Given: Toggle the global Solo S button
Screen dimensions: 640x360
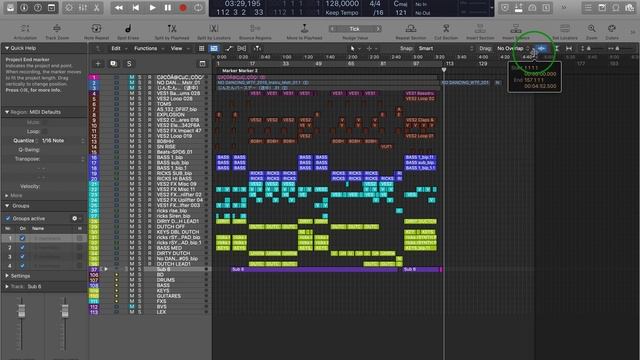Looking at the screenshot, I should [129, 64].
